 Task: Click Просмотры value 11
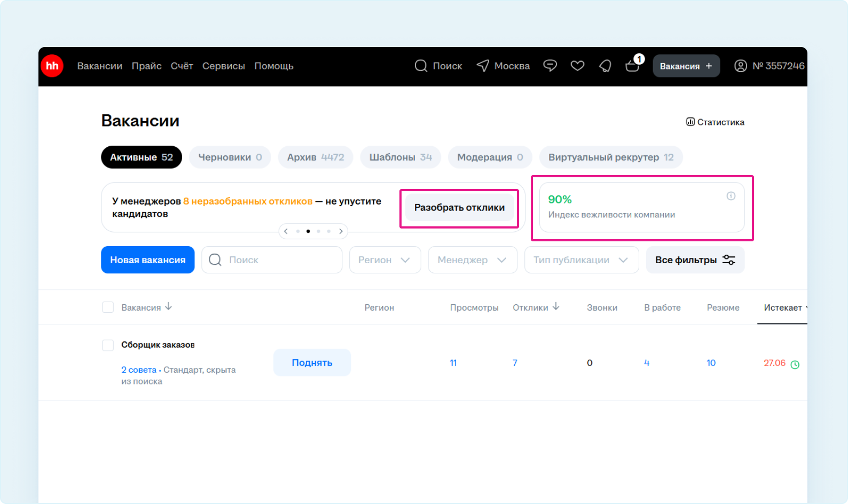click(453, 363)
